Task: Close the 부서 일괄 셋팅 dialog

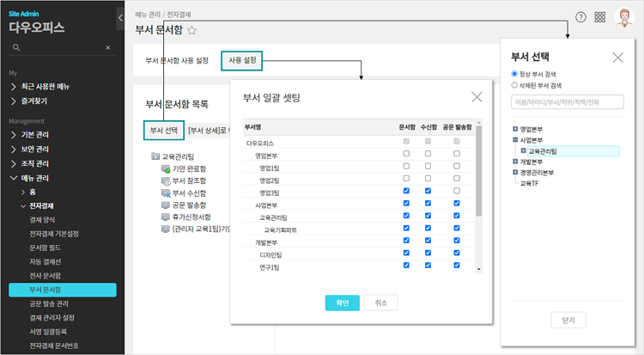Action: tap(477, 97)
